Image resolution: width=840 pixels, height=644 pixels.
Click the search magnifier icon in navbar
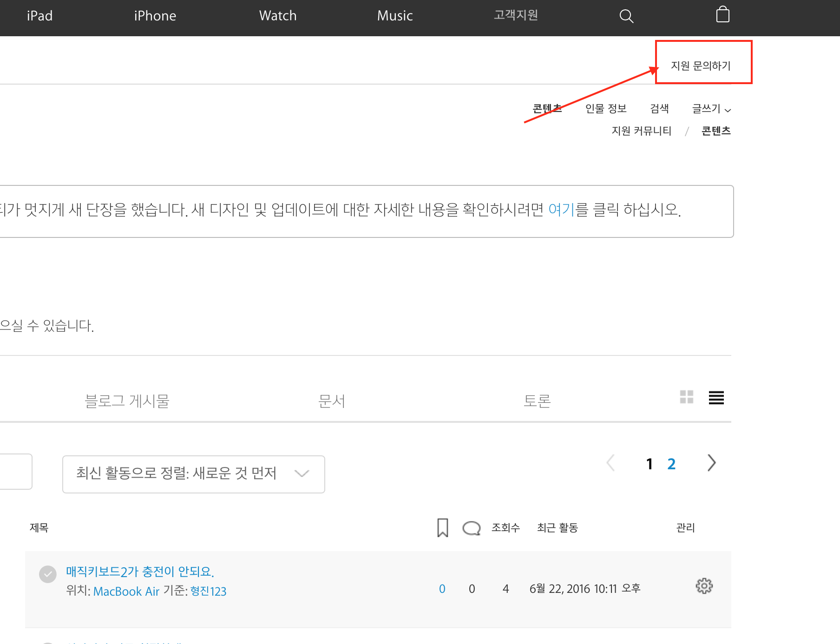[626, 16]
